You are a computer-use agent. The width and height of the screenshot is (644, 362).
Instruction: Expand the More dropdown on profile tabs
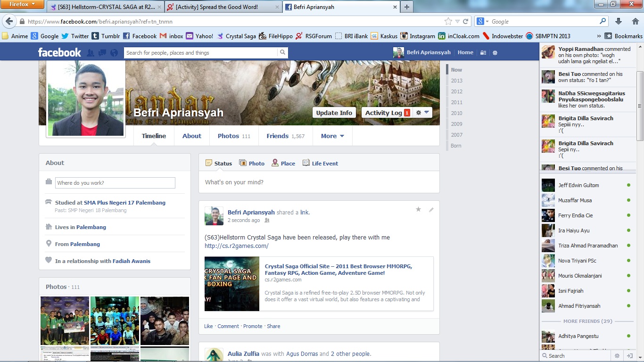(x=332, y=136)
